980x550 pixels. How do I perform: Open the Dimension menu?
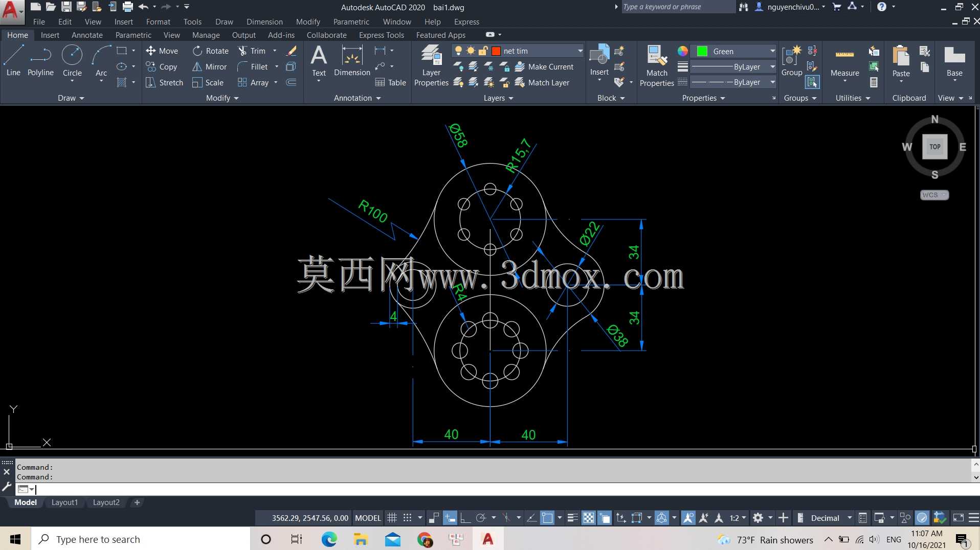pos(264,21)
